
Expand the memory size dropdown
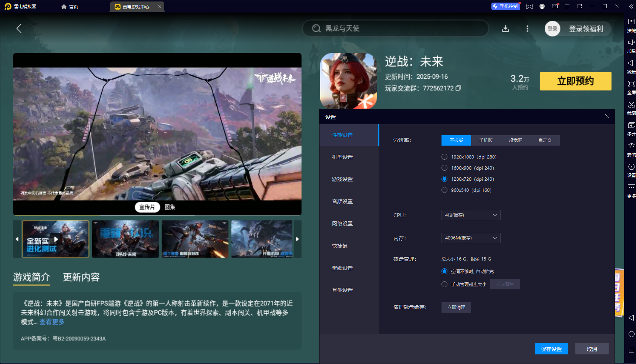tap(471, 238)
